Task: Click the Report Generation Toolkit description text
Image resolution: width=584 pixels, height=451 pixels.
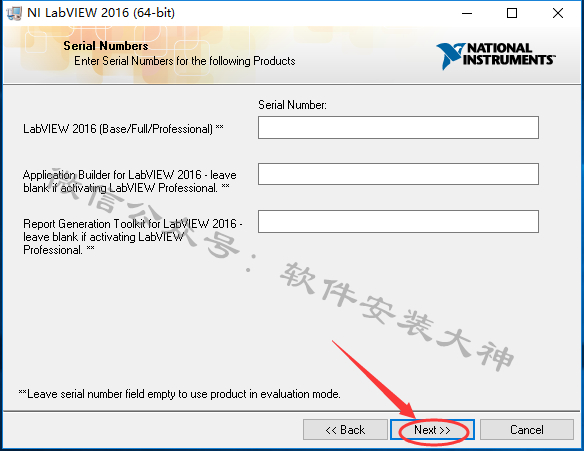Action: point(133,237)
